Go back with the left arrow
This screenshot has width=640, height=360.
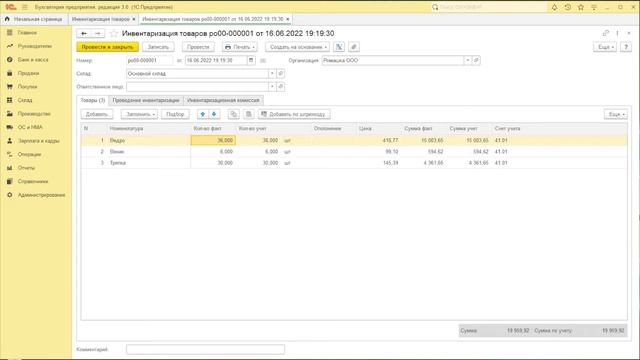(x=84, y=33)
